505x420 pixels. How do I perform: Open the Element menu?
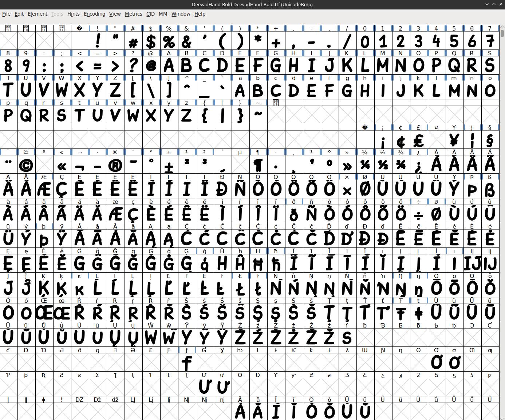point(38,14)
